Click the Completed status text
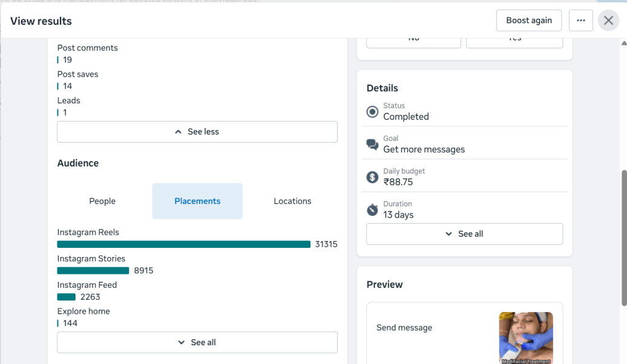Screen dimensions: 627x364 (x=406, y=117)
